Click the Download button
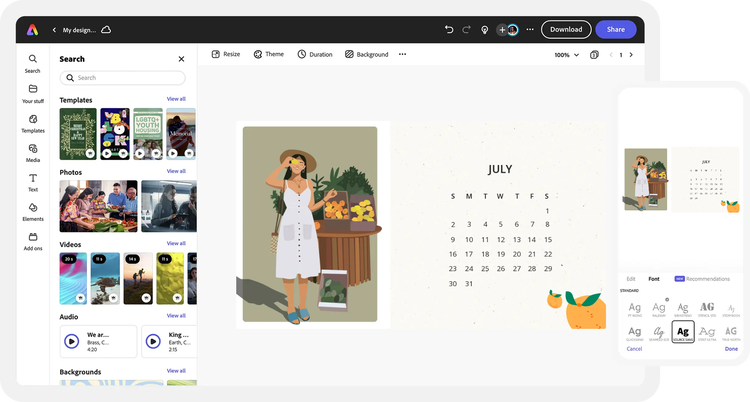This screenshot has width=750, height=402. (566, 30)
